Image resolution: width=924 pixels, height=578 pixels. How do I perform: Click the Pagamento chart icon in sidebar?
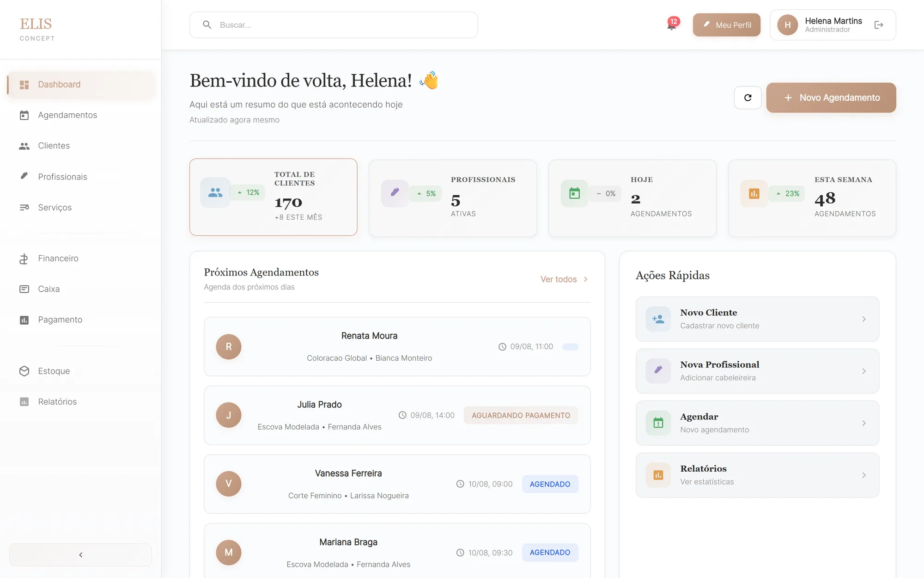[24, 320]
